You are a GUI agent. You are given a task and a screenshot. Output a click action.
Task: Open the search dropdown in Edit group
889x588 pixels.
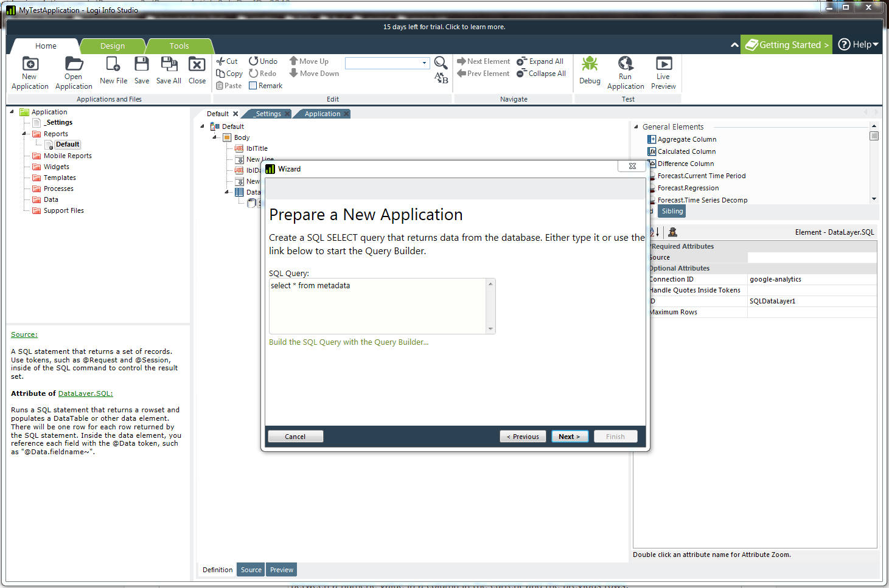tap(424, 63)
